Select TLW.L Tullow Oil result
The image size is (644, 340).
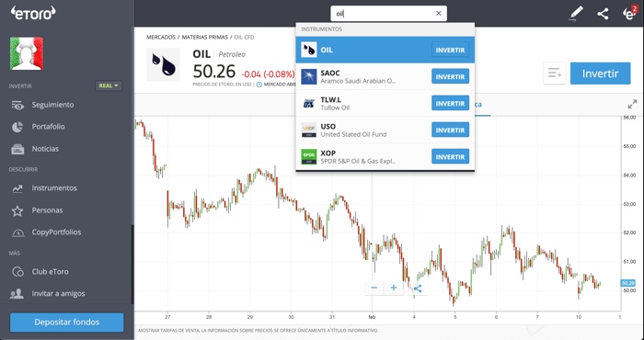point(385,103)
